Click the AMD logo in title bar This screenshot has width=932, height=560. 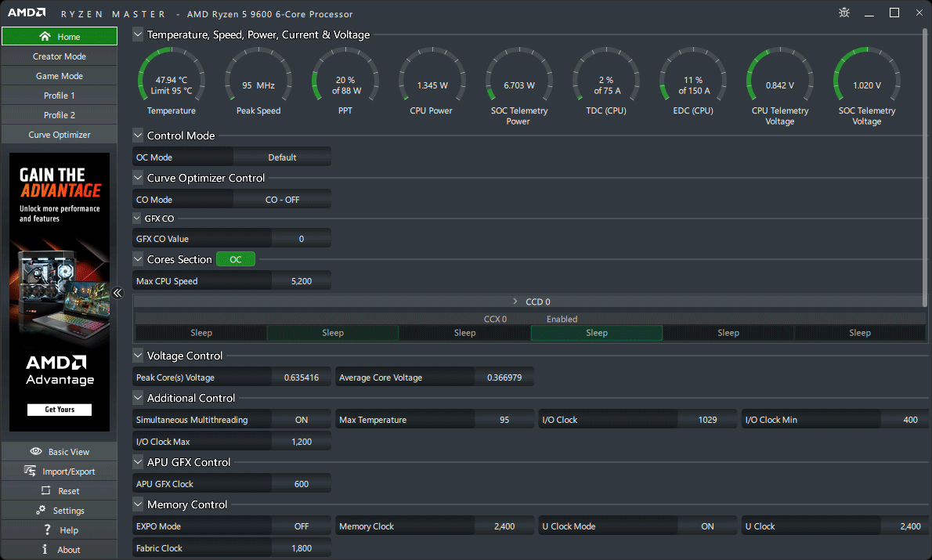coord(27,13)
